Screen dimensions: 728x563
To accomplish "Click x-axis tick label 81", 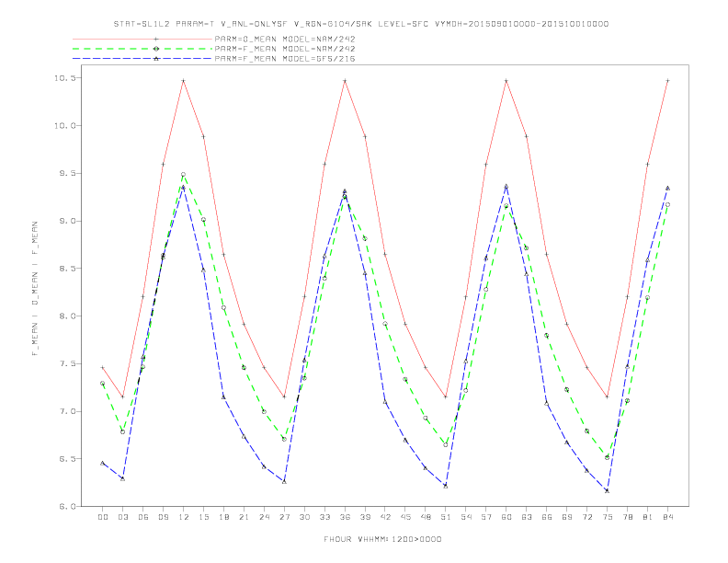I will coord(648,517).
